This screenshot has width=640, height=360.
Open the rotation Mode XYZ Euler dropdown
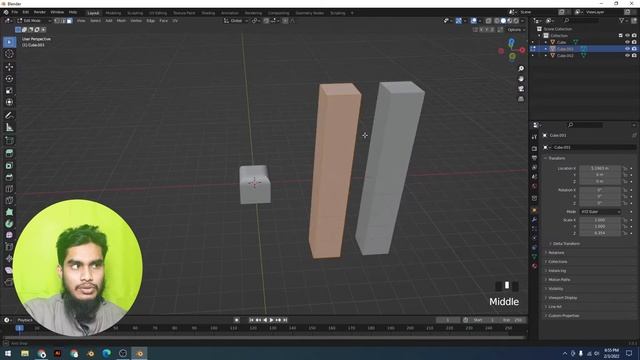(x=600, y=212)
